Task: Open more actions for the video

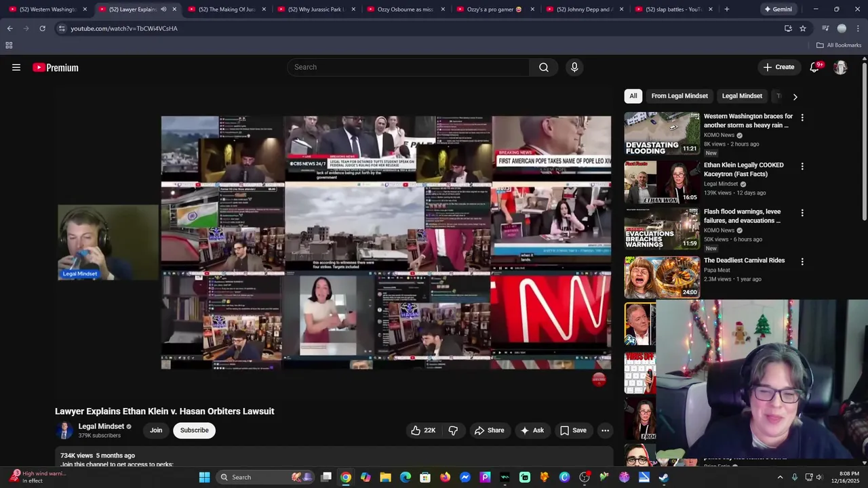Action: point(605,430)
